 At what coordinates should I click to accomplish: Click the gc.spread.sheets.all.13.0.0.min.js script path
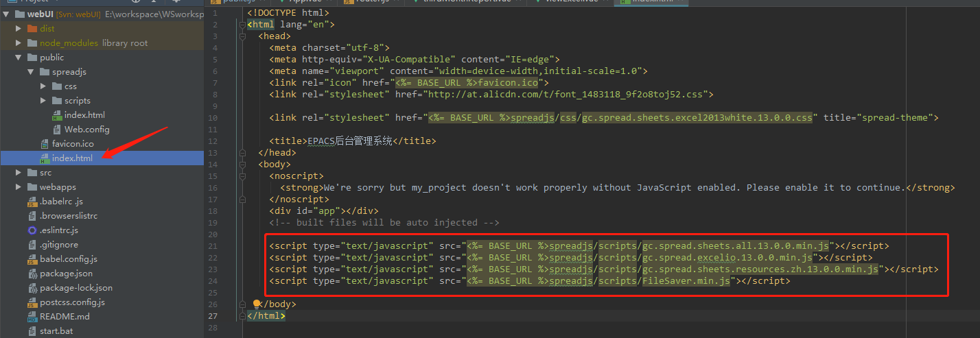pyautogui.click(x=736, y=245)
